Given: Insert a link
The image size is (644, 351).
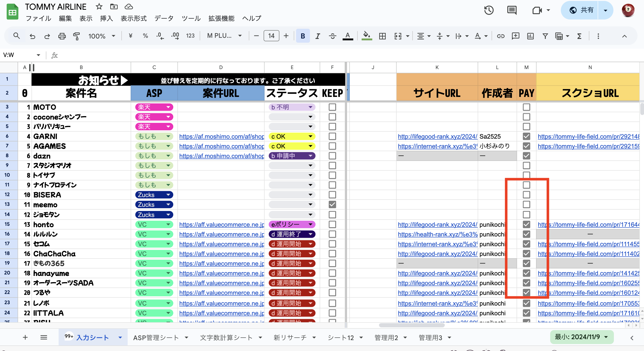Looking at the screenshot, I should click(501, 36).
